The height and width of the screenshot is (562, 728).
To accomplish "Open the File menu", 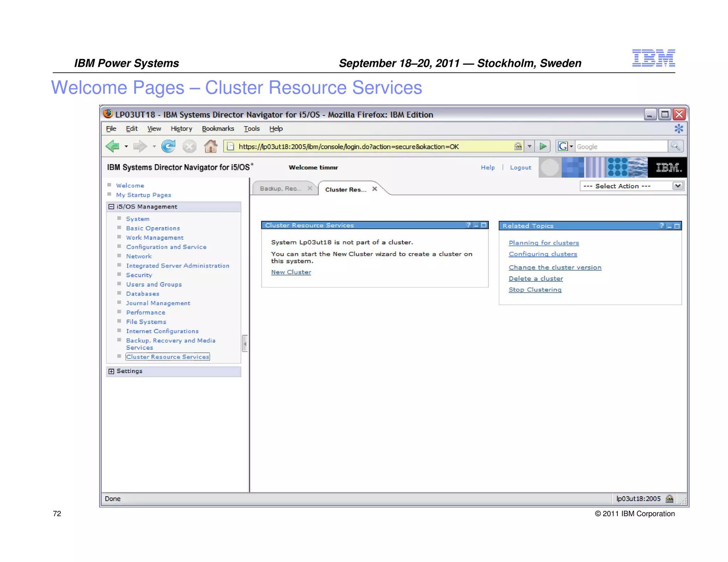I will tap(111, 129).
